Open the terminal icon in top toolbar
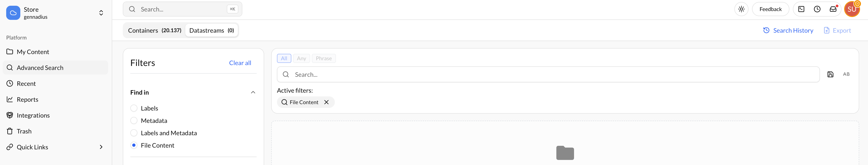 [x=801, y=9]
